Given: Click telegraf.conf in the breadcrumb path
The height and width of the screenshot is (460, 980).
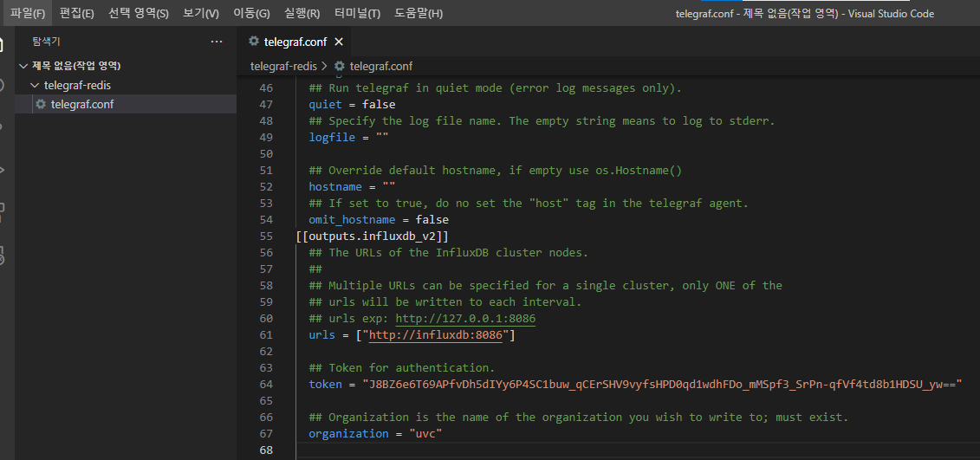Looking at the screenshot, I should [x=380, y=66].
